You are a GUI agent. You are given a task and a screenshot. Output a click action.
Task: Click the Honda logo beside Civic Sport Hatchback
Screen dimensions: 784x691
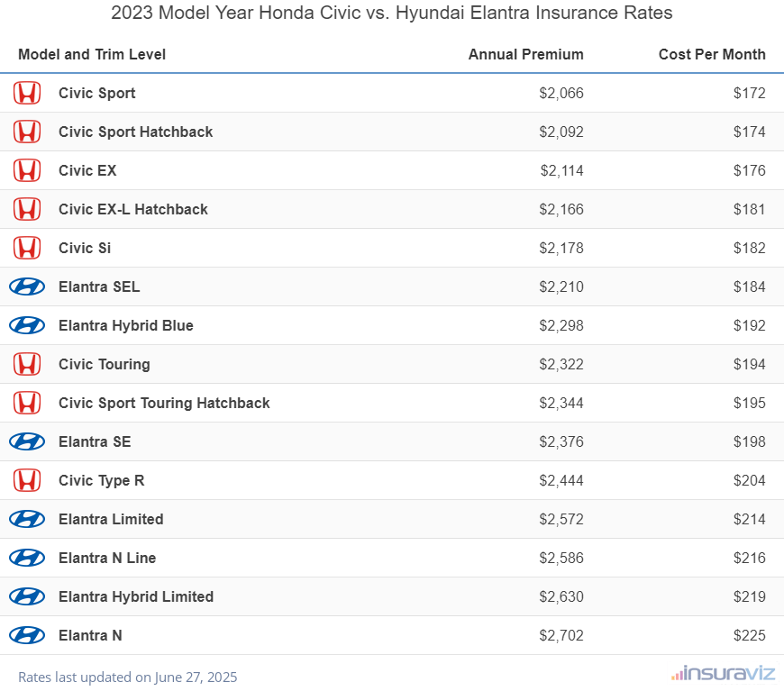tap(27, 132)
